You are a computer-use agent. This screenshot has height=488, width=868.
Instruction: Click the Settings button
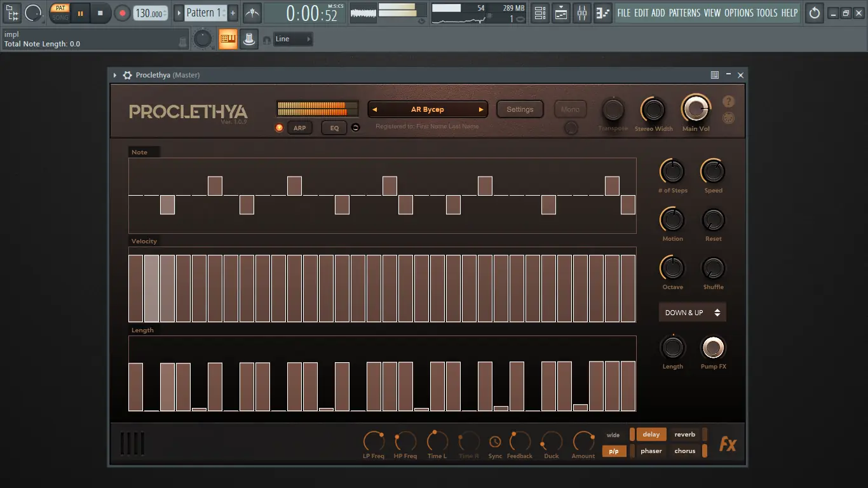pyautogui.click(x=520, y=109)
